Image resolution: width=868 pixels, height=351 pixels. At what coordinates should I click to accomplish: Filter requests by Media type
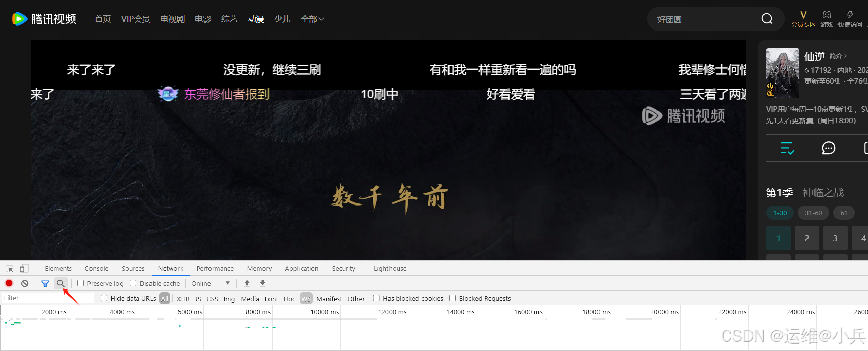(x=250, y=299)
